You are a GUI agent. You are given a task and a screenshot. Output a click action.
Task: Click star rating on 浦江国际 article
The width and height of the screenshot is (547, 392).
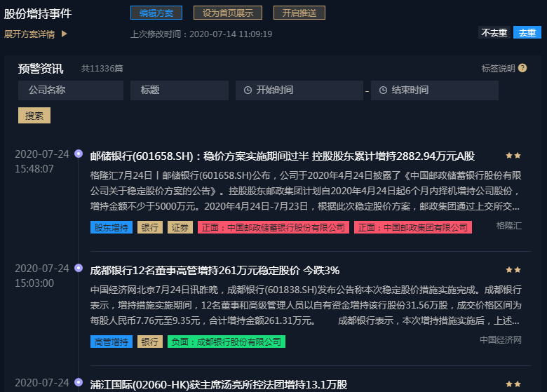tap(513, 384)
